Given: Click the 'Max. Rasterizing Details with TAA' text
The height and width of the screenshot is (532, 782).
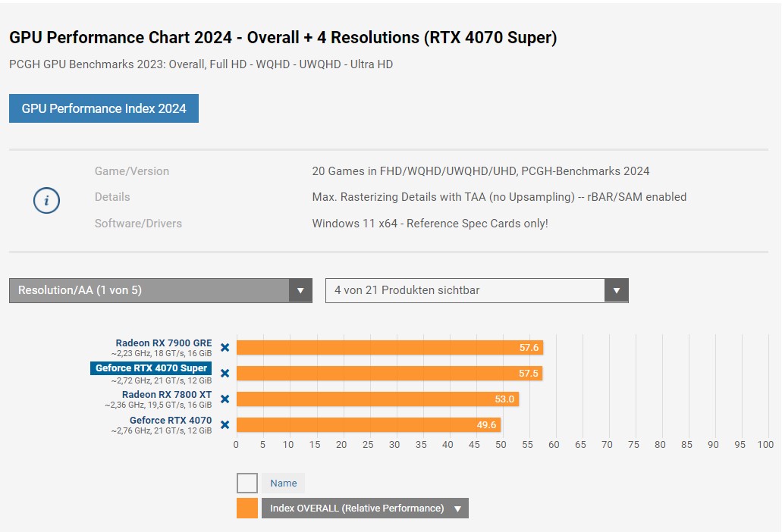Looking at the screenshot, I should coord(499,197).
